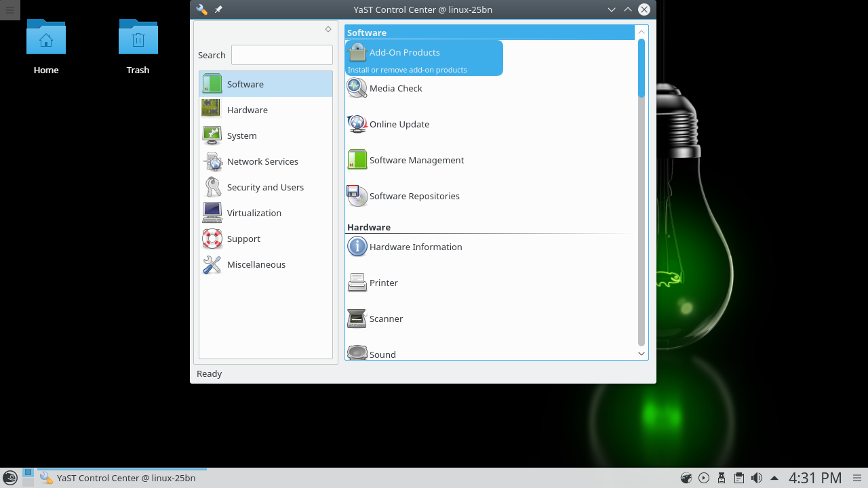Open Software Management module
Screen dimensions: 868x488
tap(416, 160)
